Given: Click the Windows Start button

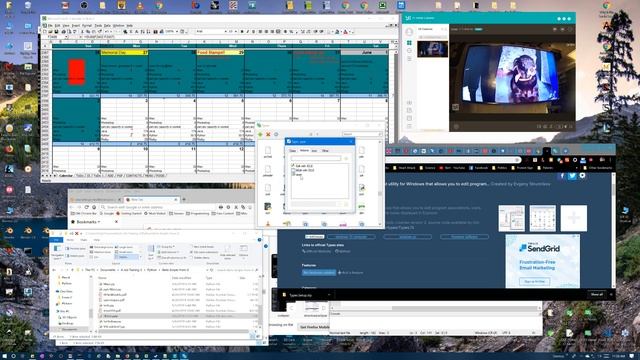Looking at the screenshot, I should point(4,356).
